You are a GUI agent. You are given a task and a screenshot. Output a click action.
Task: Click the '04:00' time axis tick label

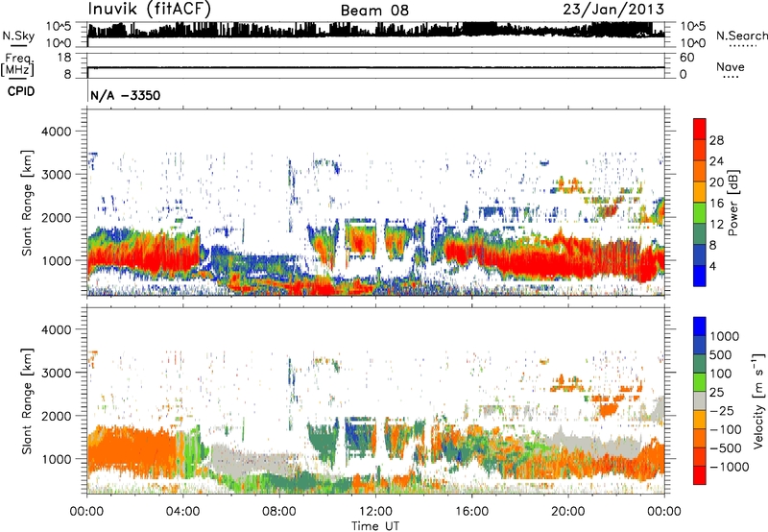pyautogui.click(x=183, y=512)
